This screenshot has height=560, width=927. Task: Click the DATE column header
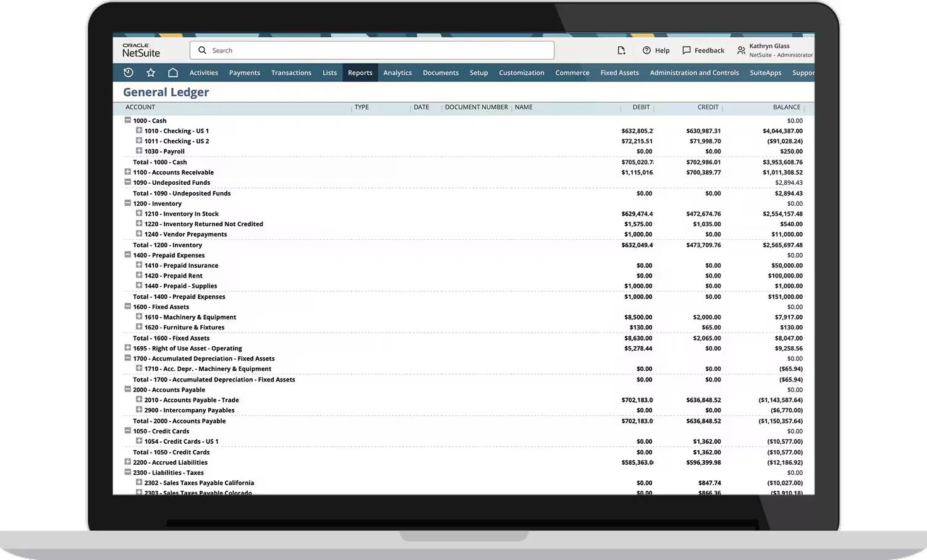click(421, 107)
